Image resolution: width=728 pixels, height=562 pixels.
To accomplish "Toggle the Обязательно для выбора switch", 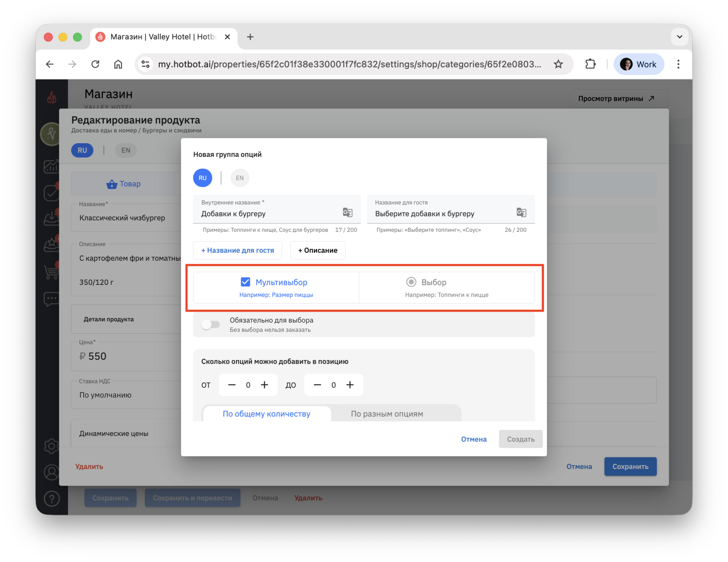I will pyautogui.click(x=211, y=324).
